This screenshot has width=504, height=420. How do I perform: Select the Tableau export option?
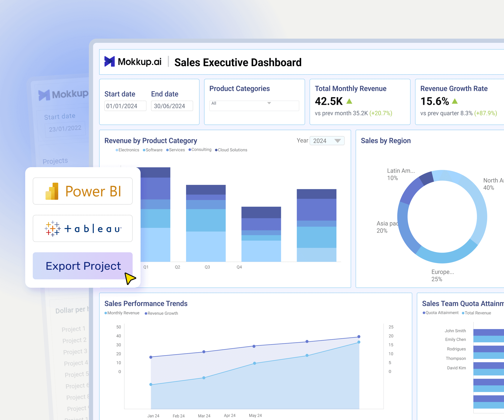83,228
